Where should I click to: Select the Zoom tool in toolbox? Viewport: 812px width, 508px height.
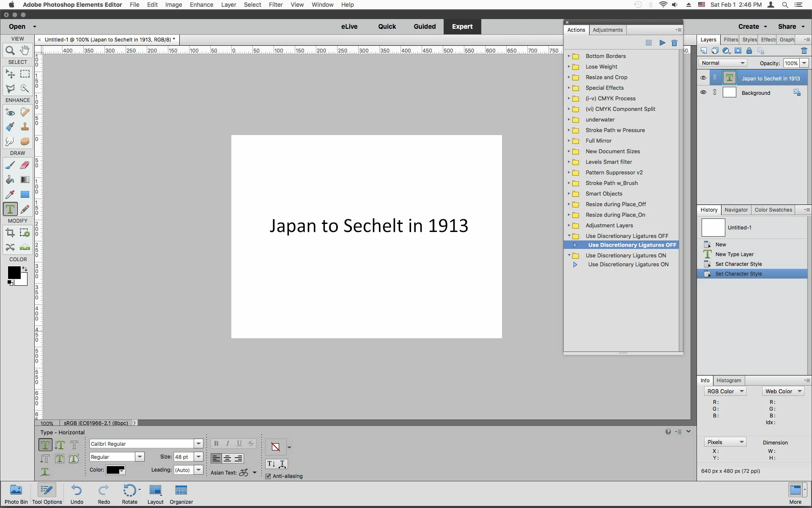coord(10,51)
